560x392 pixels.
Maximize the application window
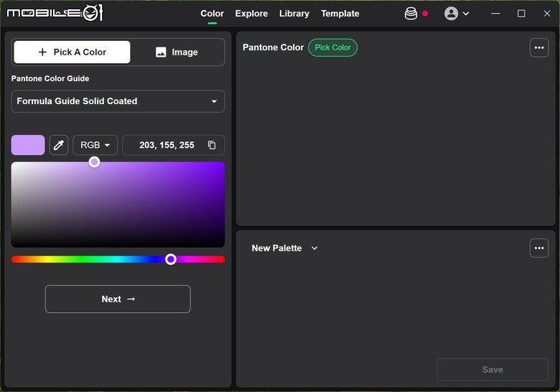point(521,14)
